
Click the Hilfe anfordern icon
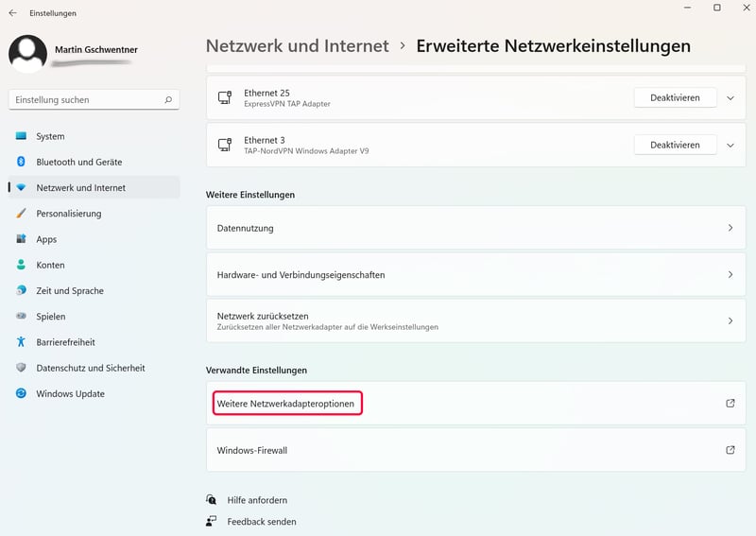click(212, 500)
